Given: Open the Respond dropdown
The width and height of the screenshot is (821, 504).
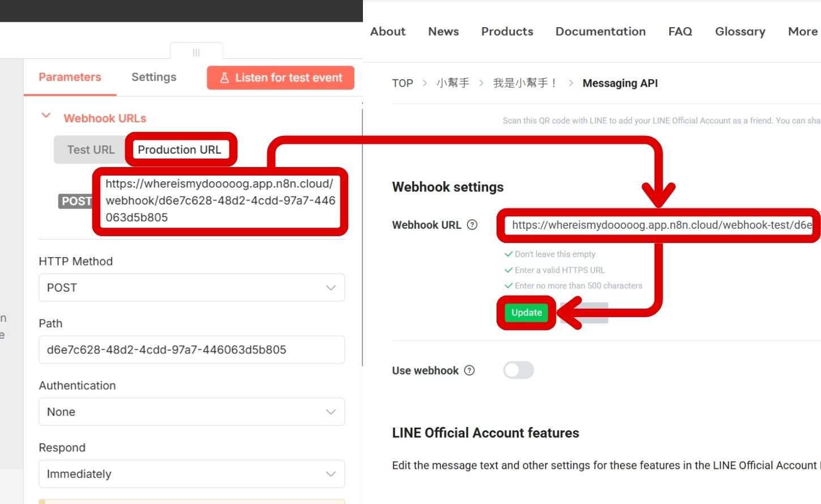Looking at the screenshot, I should [x=191, y=474].
